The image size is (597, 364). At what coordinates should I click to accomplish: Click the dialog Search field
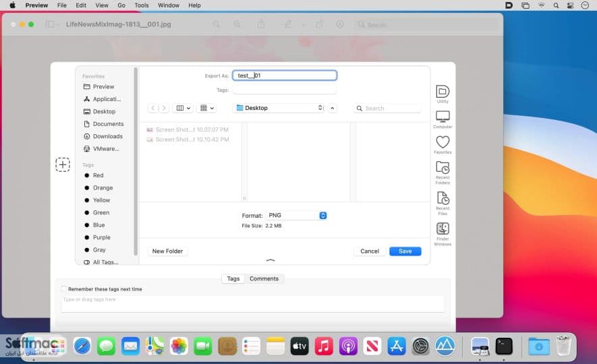point(387,108)
